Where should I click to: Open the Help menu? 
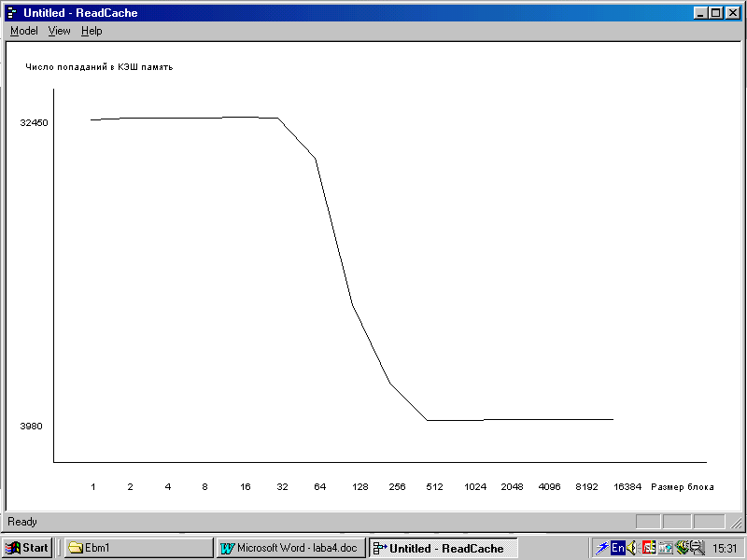tap(92, 31)
